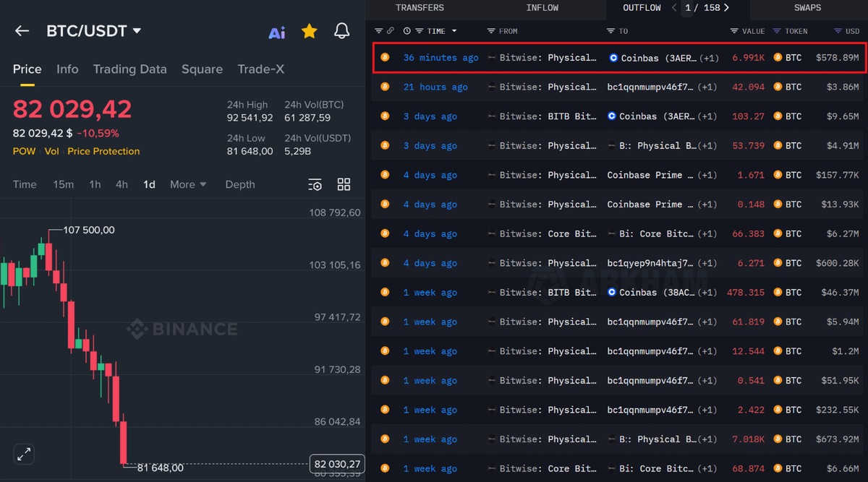This screenshot has width=868, height=482.
Task: Click the filter icon left of the link icon
Action: pyautogui.click(x=378, y=31)
